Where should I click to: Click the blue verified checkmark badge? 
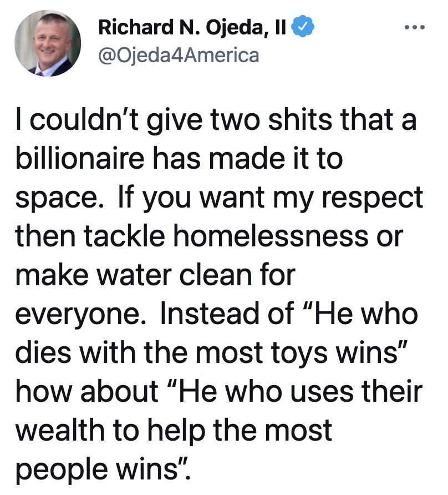click(302, 27)
